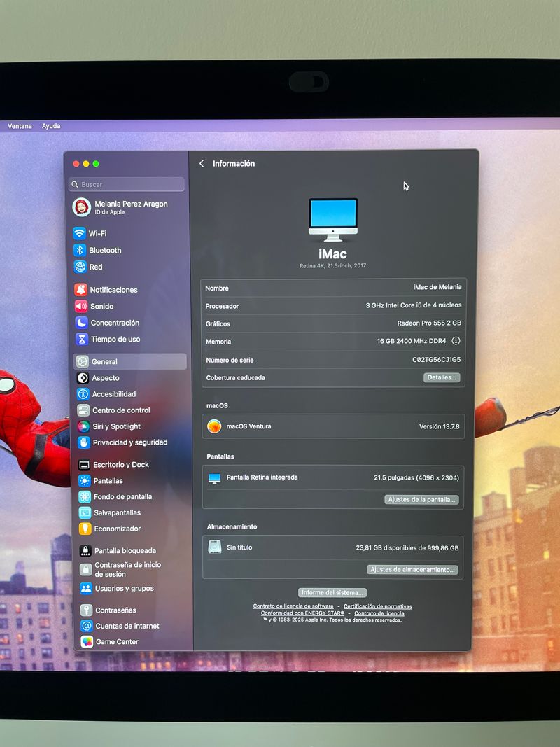Select Salvapantallas icon
The height and width of the screenshot is (747, 560).
click(85, 512)
